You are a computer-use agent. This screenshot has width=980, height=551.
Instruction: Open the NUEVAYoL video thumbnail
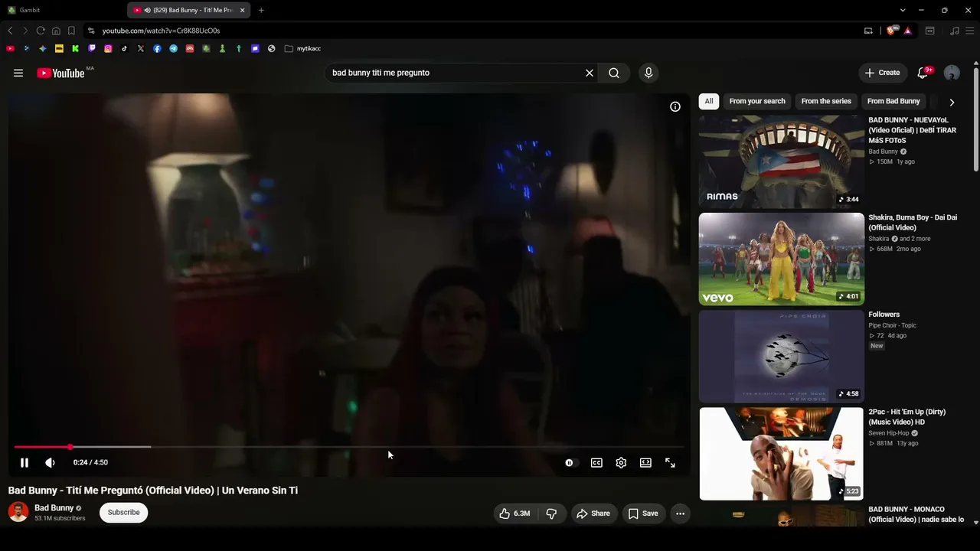tap(782, 161)
